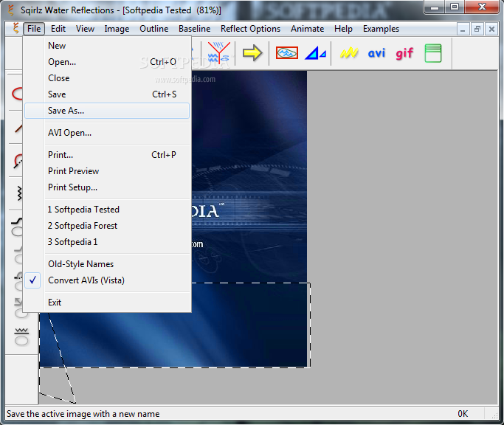Choose Print... from the File menu
This screenshot has width=504, height=425.
(107, 155)
